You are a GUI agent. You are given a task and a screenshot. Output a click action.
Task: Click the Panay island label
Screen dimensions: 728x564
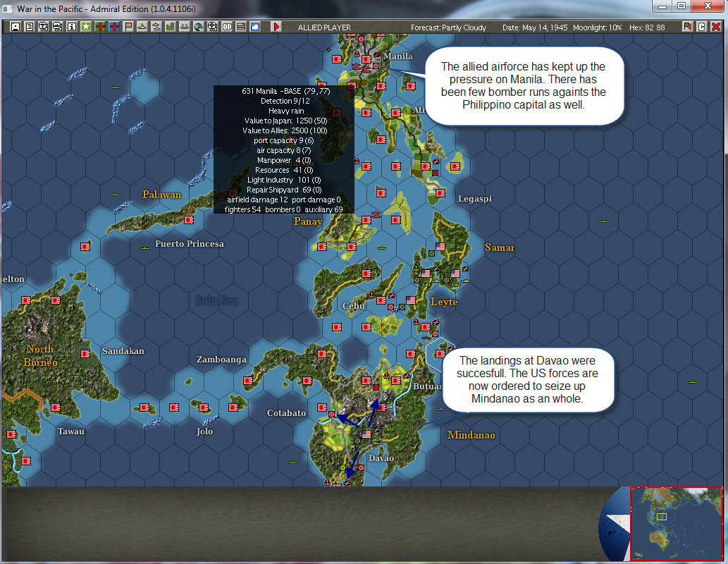308,221
